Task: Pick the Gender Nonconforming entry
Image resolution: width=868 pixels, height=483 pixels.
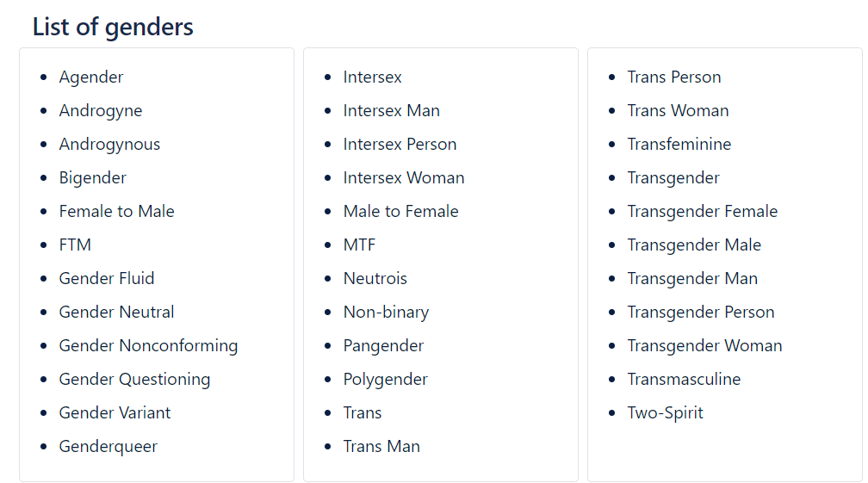Action: click(148, 346)
